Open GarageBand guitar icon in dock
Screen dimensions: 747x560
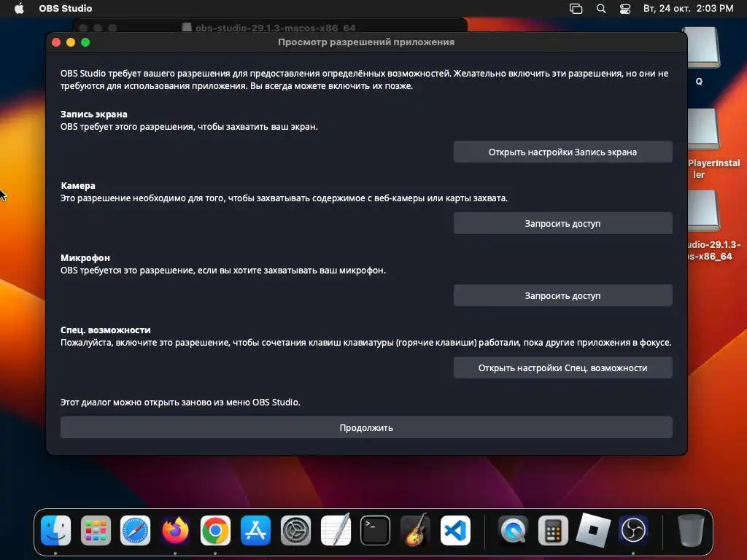tap(415, 531)
